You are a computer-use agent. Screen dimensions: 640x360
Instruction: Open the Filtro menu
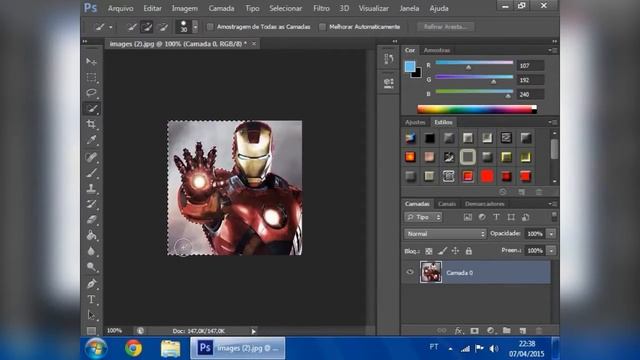tap(321, 8)
